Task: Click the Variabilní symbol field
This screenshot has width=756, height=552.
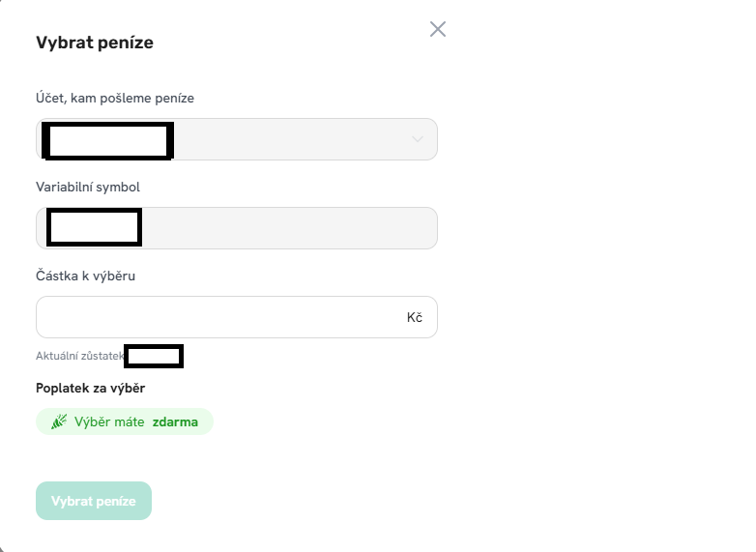Action: (290, 228)
